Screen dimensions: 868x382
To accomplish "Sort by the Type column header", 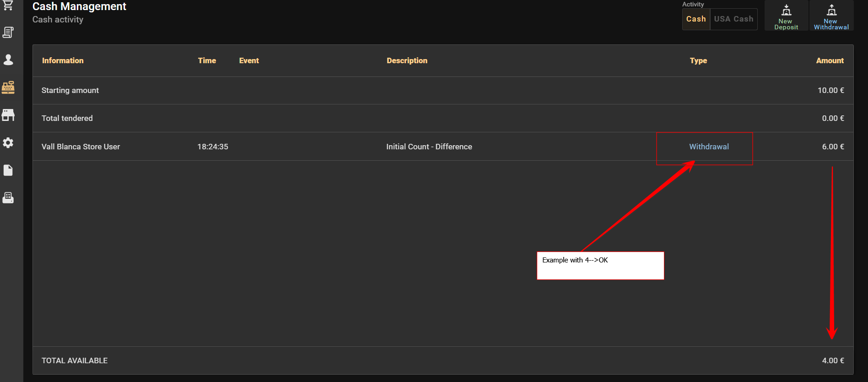I will 698,60.
